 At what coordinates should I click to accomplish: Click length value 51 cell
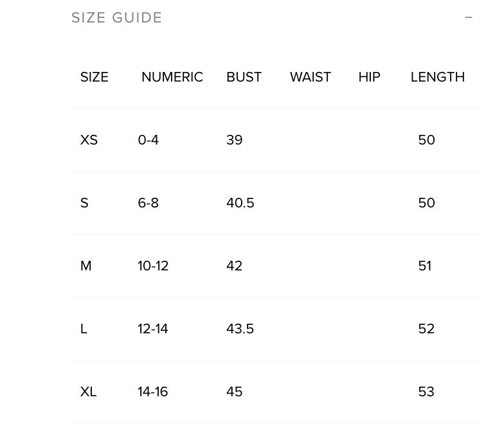pos(425,266)
